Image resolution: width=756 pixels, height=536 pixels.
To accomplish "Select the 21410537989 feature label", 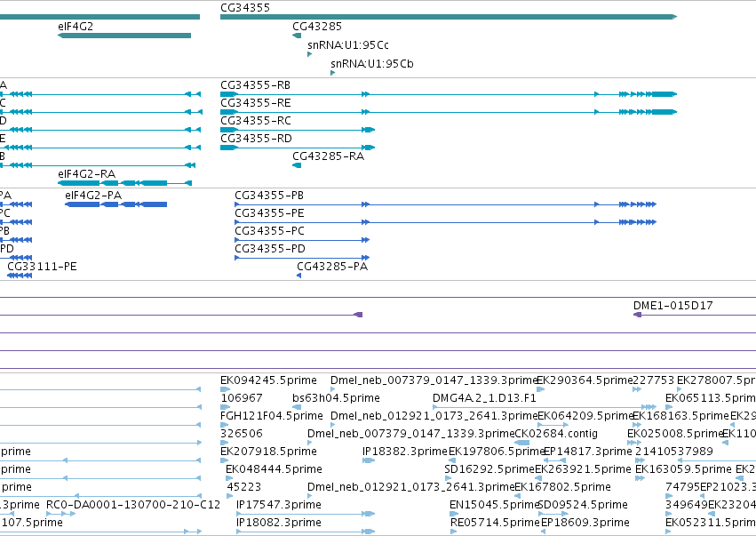I will tap(674, 452).
